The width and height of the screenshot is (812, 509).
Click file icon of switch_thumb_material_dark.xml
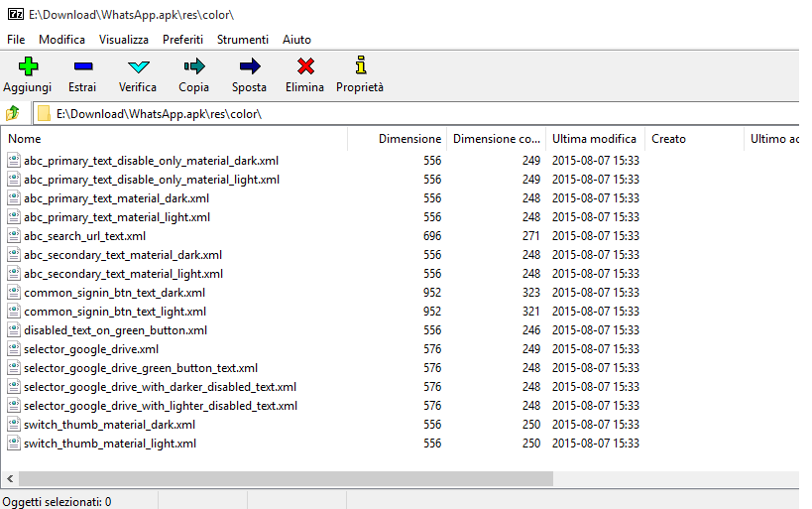click(x=14, y=425)
